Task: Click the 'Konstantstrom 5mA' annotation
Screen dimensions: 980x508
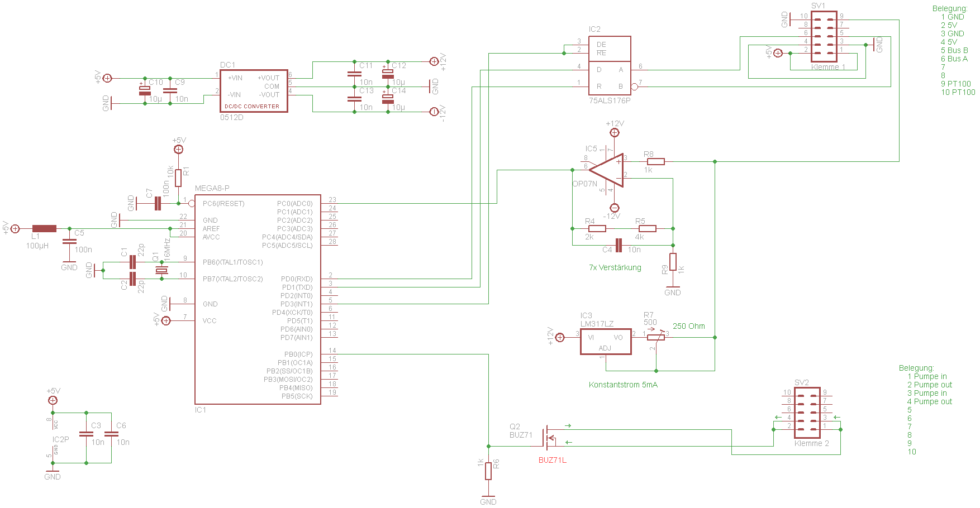Action: [623, 385]
